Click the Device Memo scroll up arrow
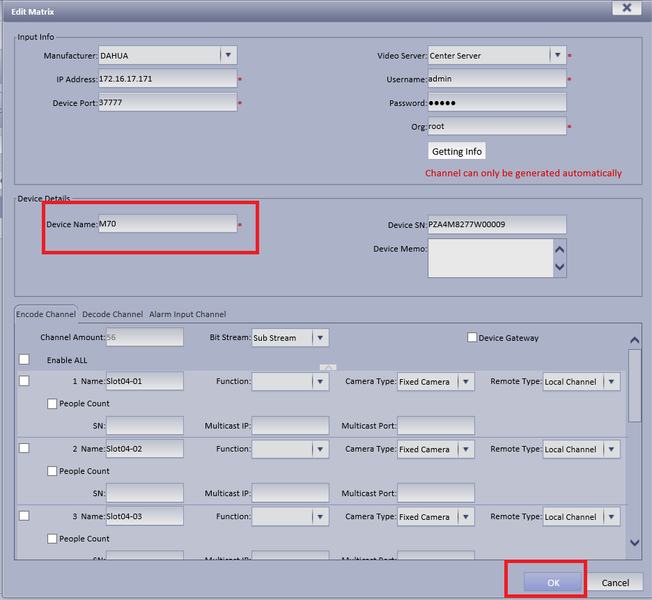The image size is (652, 600). pos(560,249)
